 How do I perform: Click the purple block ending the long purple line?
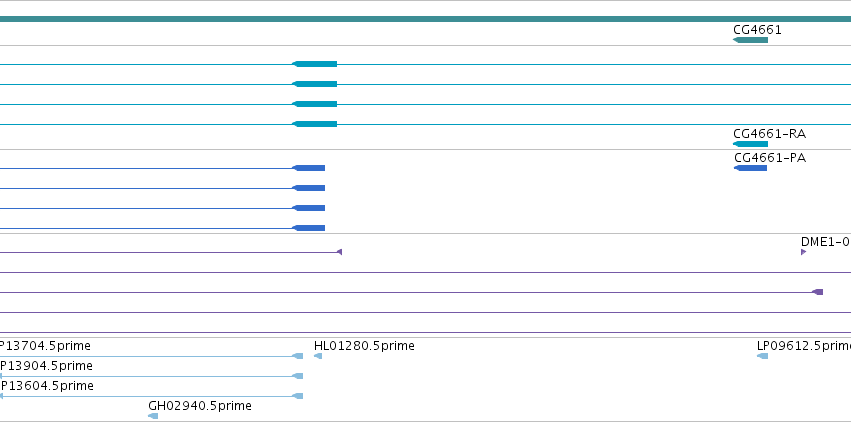[817, 292]
